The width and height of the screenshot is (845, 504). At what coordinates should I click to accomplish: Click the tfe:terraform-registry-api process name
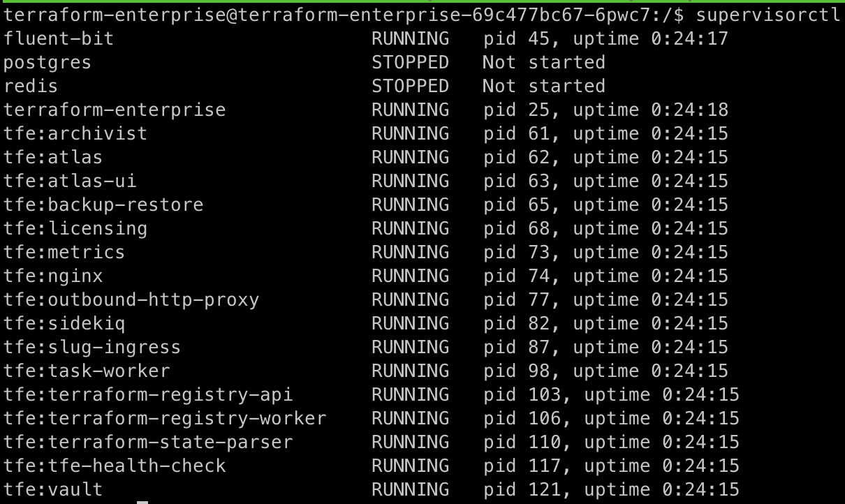coord(148,394)
